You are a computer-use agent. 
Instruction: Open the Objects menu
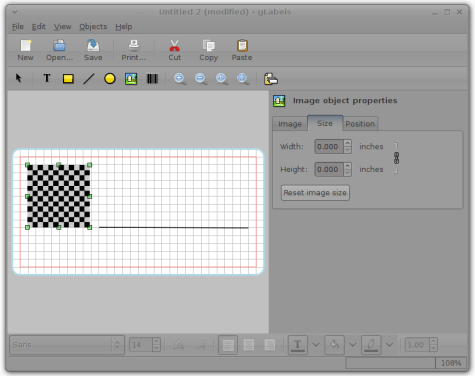coord(93,26)
